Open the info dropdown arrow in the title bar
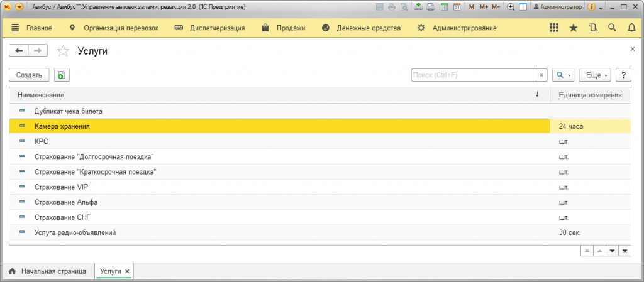The height and width of the screenshot is (282, 644). pyautogui.click(x=602, y=8)
